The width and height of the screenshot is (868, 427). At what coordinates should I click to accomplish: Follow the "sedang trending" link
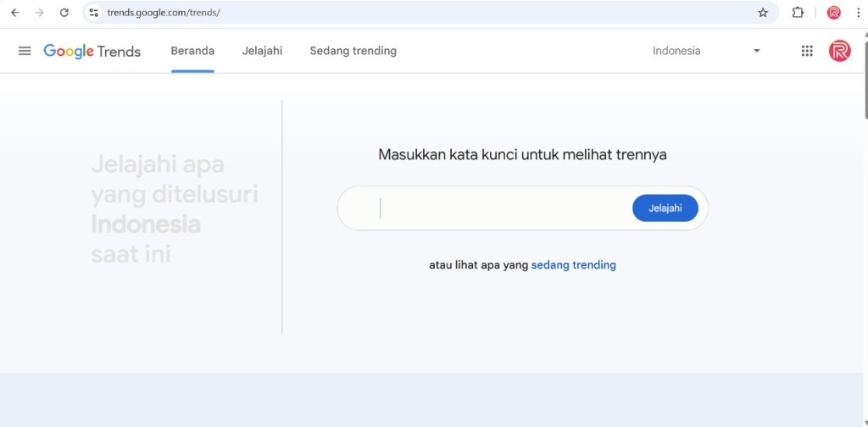pyautogui.click(x=574, y=265)
